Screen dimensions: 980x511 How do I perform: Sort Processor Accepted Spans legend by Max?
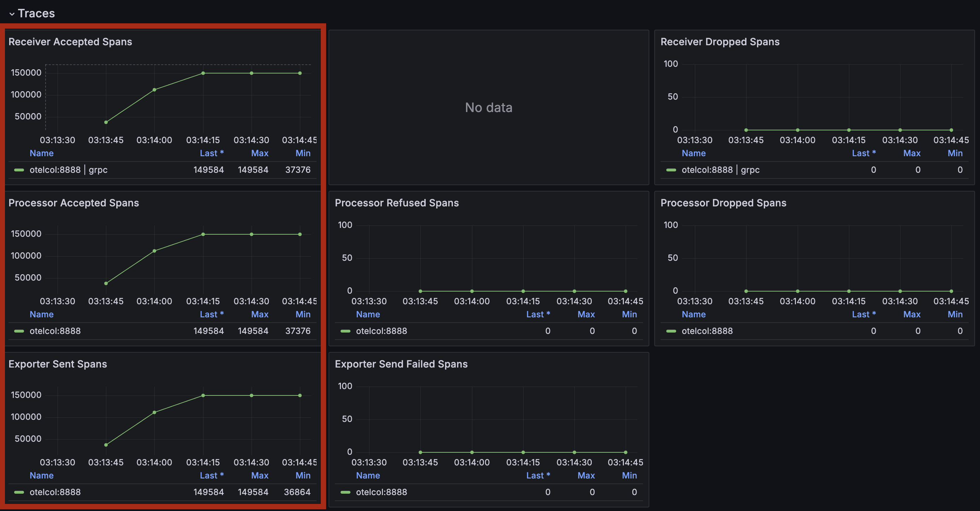tap(260, 314)
